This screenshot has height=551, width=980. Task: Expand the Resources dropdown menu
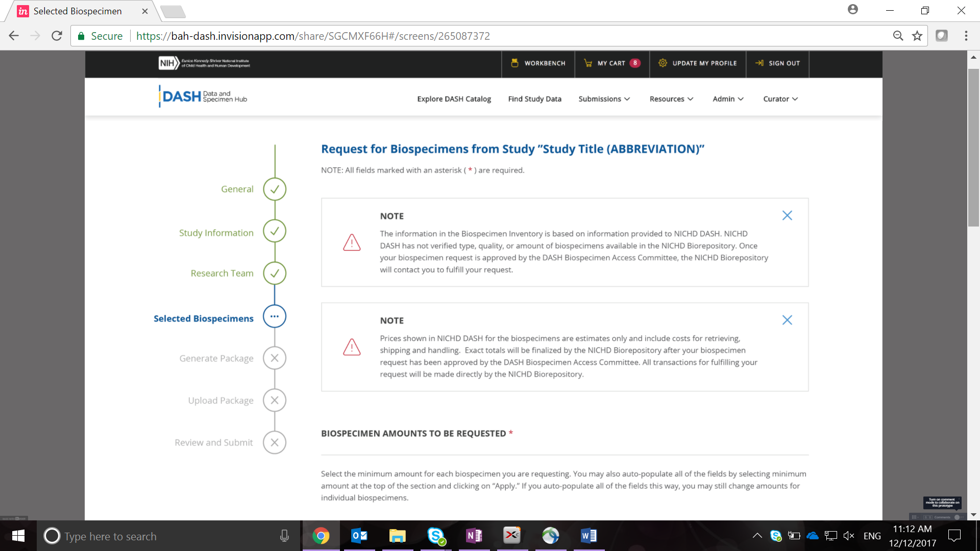click(671, 99)
